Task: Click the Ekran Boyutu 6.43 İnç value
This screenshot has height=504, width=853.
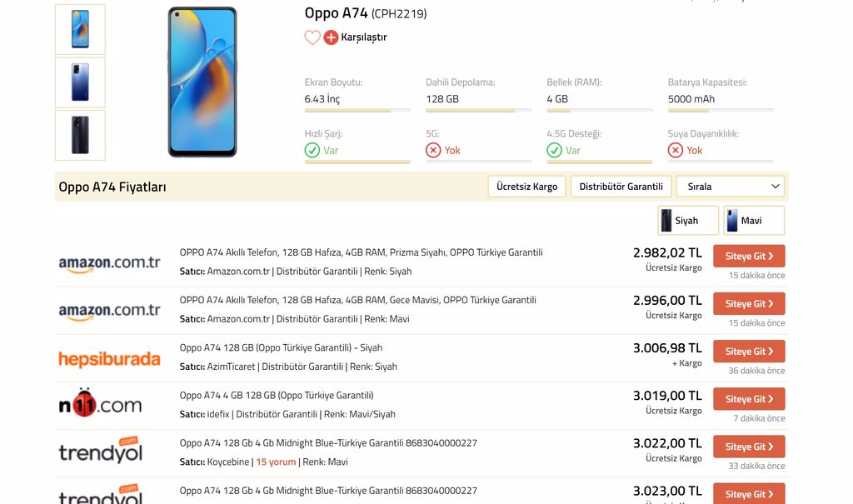Action: click(322, 99)
